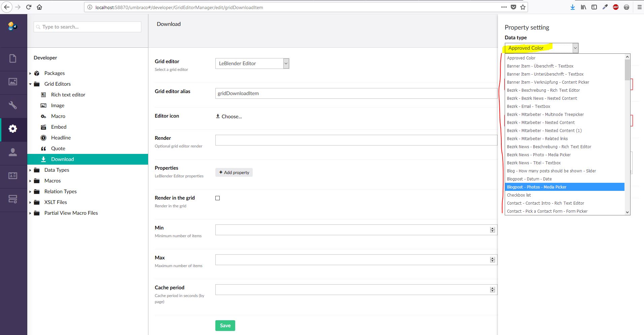This screenshot has height=335, width=644.
Task: Open the Content section in sidebar
Action: click(x=13, y=59)
